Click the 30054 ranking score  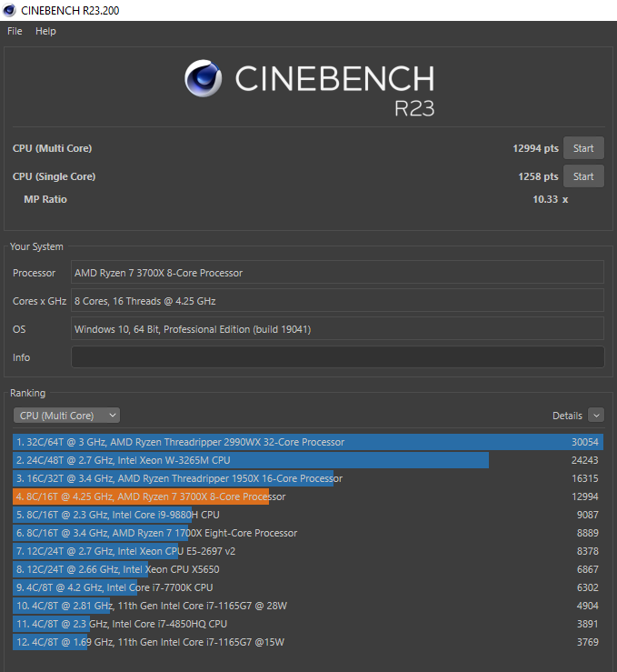pos(585,442)
